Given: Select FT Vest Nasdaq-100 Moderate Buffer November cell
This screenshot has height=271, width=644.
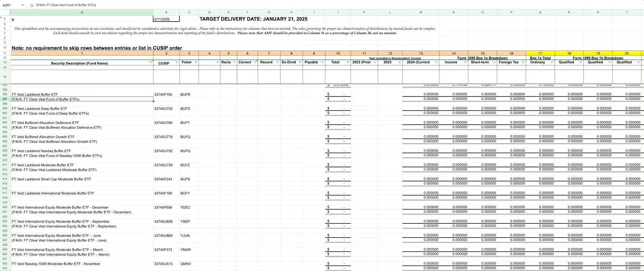Looking at the screenshot, I should 82,264.
